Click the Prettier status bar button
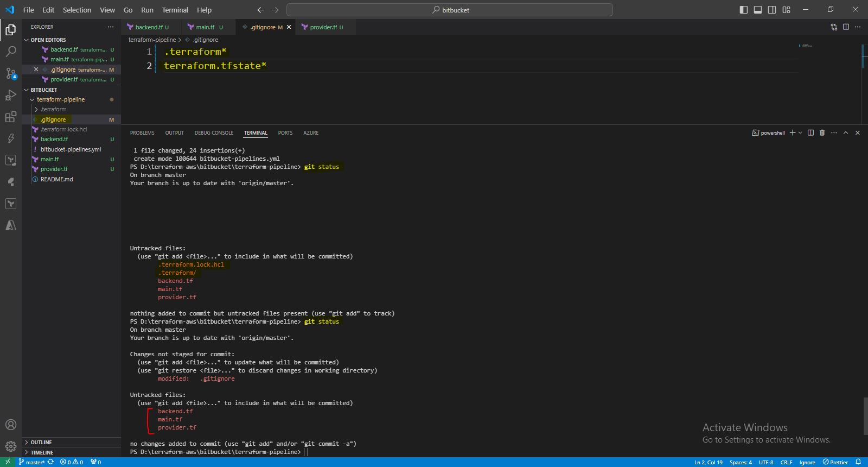This screenshot has height=467, width=868. click(x=835, y=462)
